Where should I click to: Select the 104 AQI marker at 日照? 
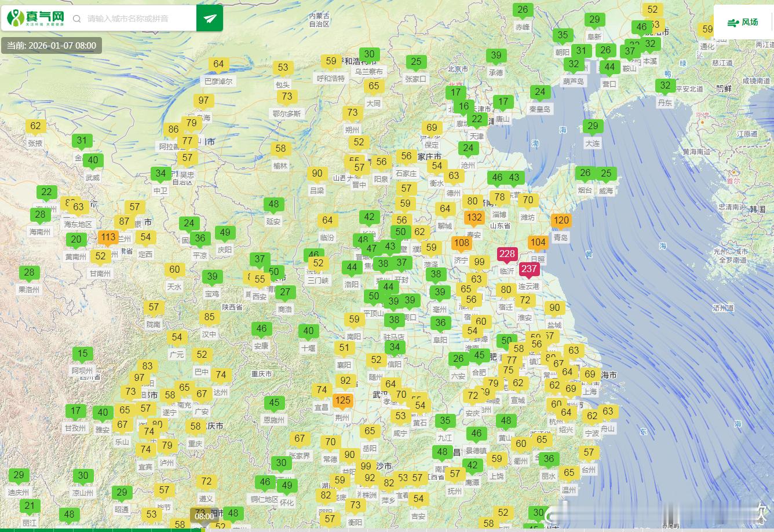[538, 243]
